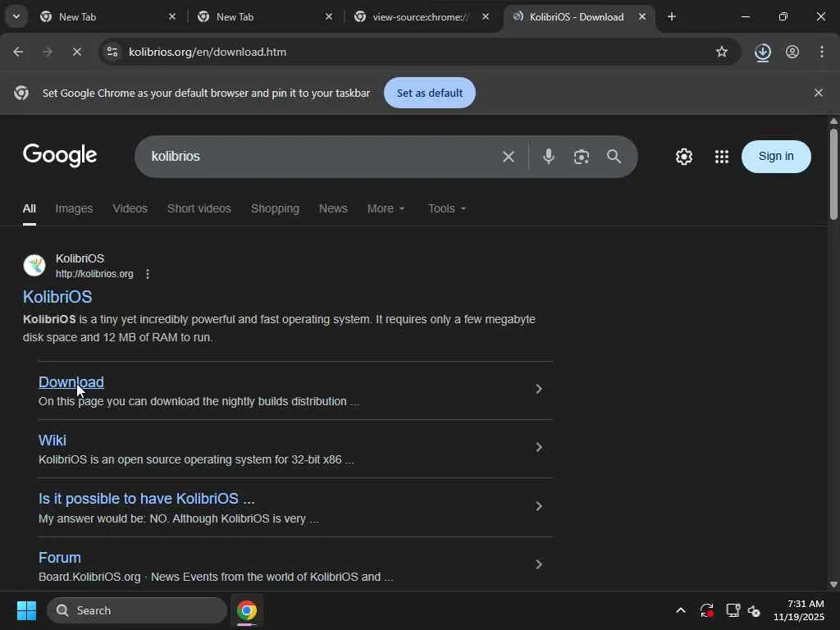Open Chrome downloads icon
The height and width of the screenshot is (630, 840).
click(x=762, y=52)
